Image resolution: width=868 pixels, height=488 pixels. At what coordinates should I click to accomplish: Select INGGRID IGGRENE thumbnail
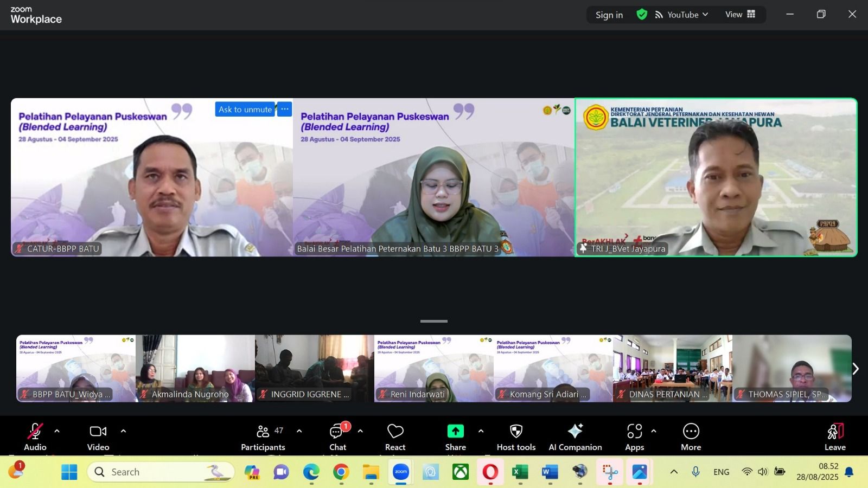[315, 368]
